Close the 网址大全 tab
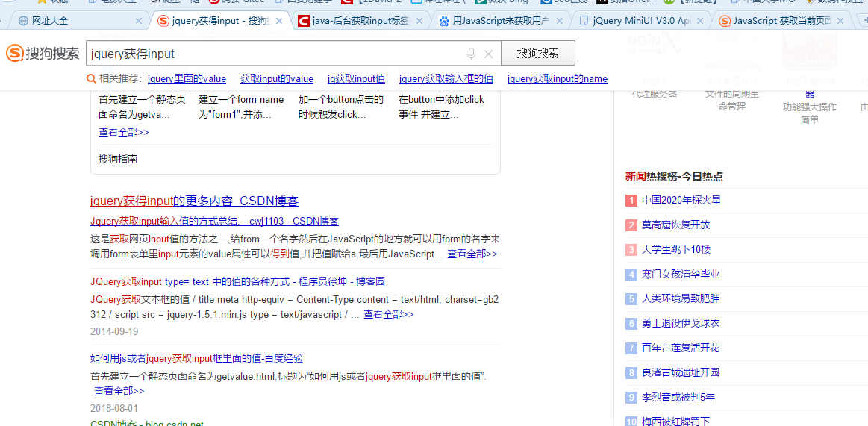The width and height of the screenshot is (868, 426). coord(139,21)
